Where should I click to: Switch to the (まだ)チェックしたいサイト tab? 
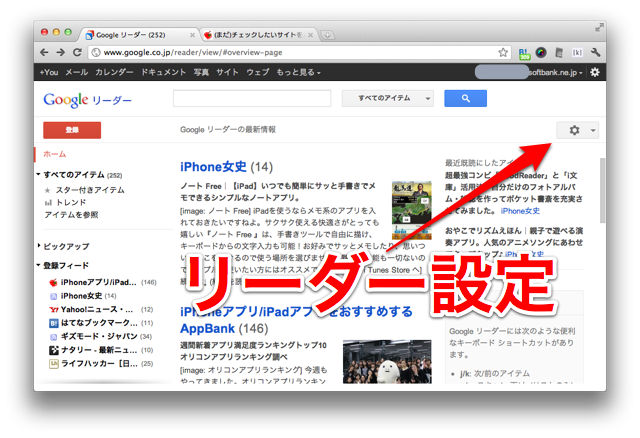coord(258,35)
